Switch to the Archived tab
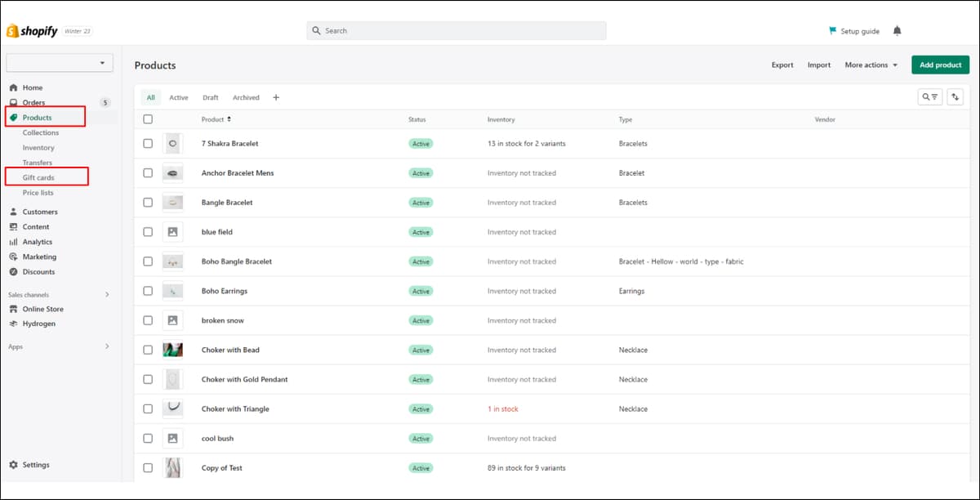Viewport: 980px width, 500px height. coord(246,97)
